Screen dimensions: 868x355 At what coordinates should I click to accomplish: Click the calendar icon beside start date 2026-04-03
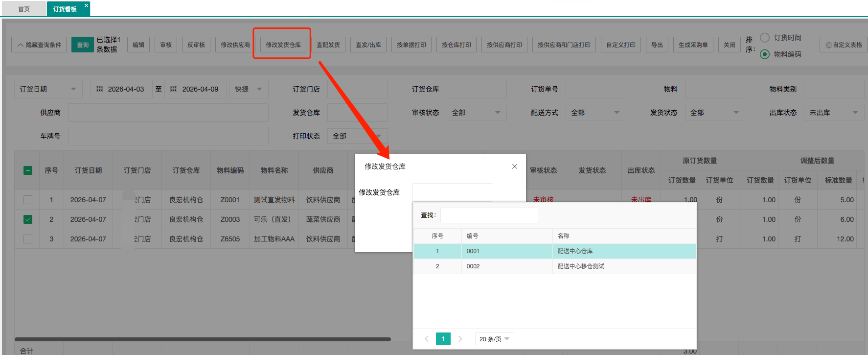99,89
